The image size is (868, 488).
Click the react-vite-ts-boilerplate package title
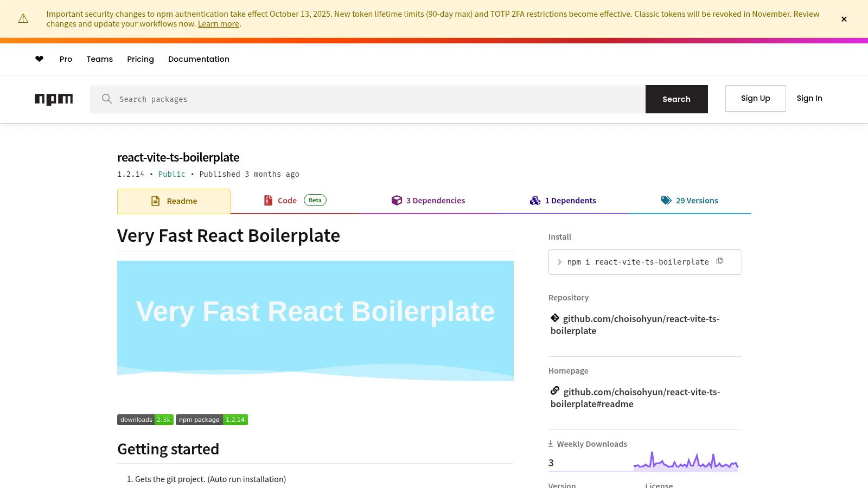[178, 157]
